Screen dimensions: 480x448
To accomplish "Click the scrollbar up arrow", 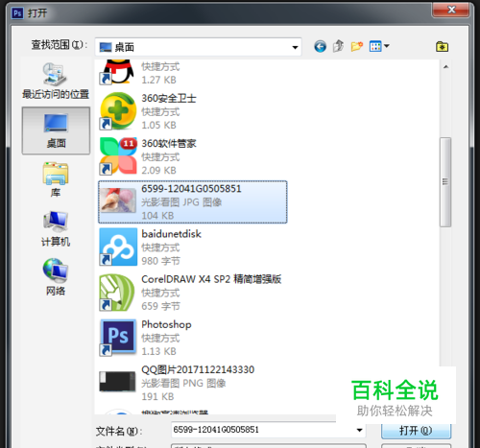I will pos(445,67).
